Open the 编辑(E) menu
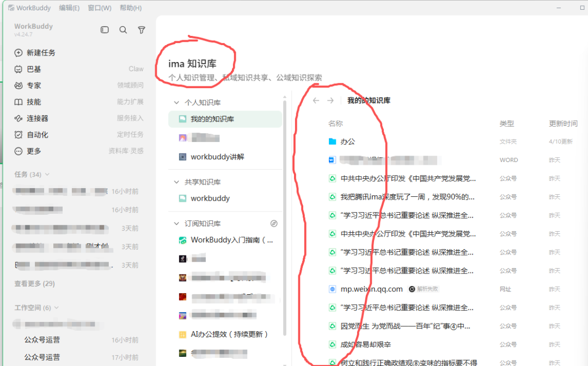588x366 pixels. point(69,8)
